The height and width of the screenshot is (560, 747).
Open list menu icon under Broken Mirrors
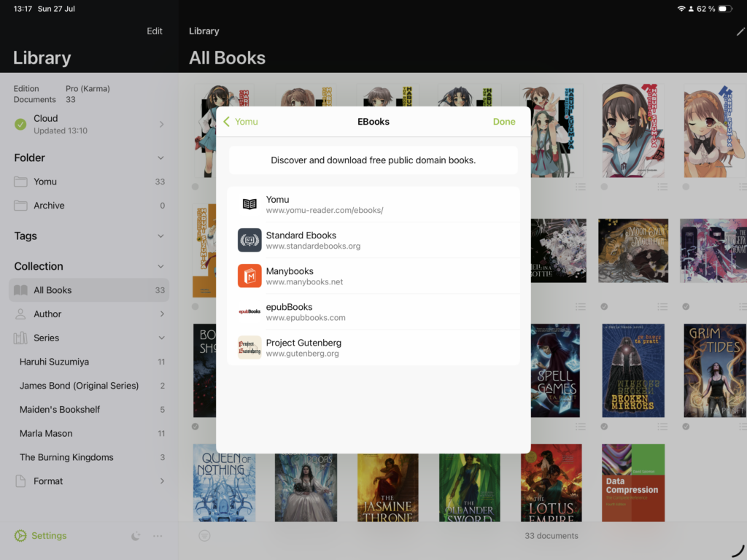coord(662,427)
